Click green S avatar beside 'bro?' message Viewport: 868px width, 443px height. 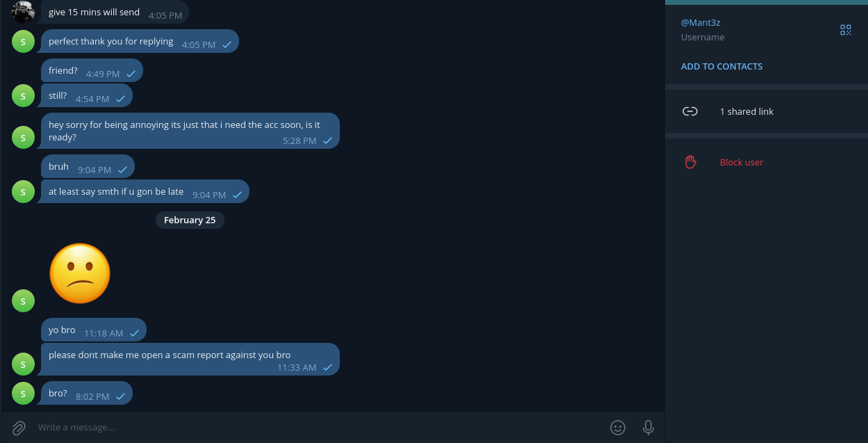pos(24,394)
